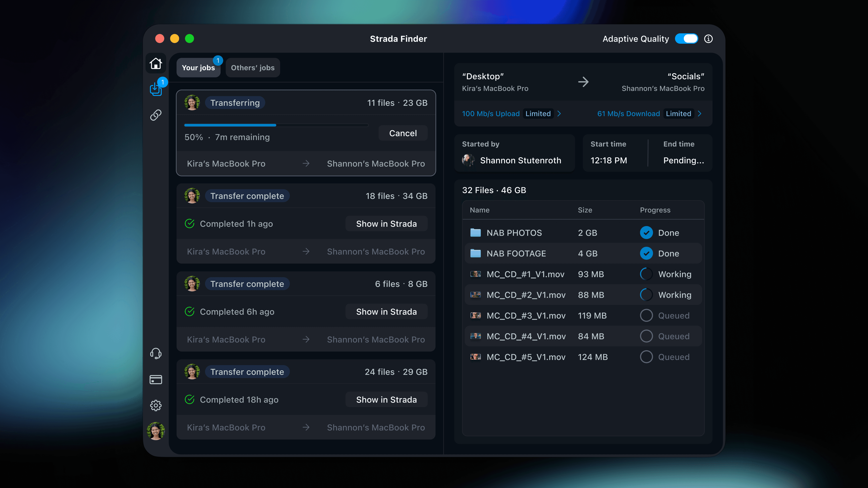The width and height of the screenshot is (868, 488).
Task: Switch to the Your jobs tab
Action: 199,68
